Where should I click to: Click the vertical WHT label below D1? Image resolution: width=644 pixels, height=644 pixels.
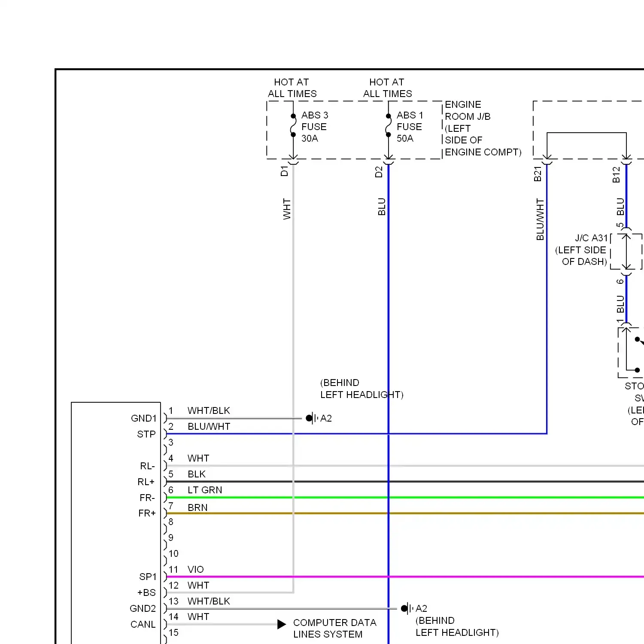point(287,209)
